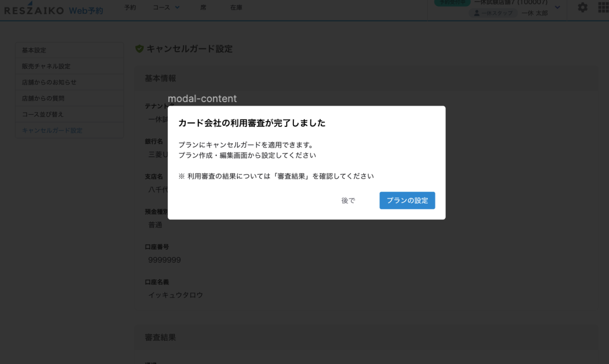Open the 在庫 menu

click(x=236, y=7)
